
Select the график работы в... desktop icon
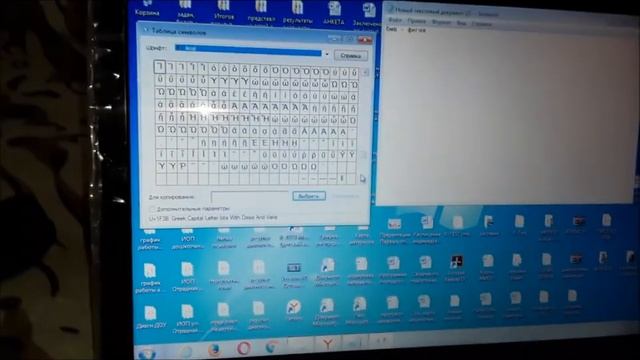(x=150, y=278)
